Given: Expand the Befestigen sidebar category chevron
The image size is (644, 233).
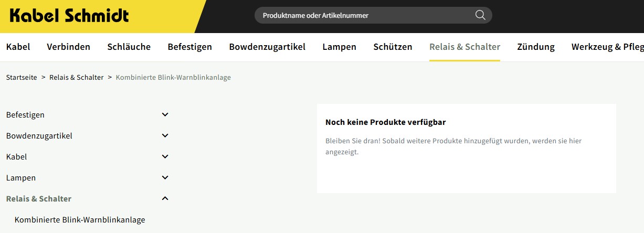Looking at the screenshot, I should click(x=165, y=114).
